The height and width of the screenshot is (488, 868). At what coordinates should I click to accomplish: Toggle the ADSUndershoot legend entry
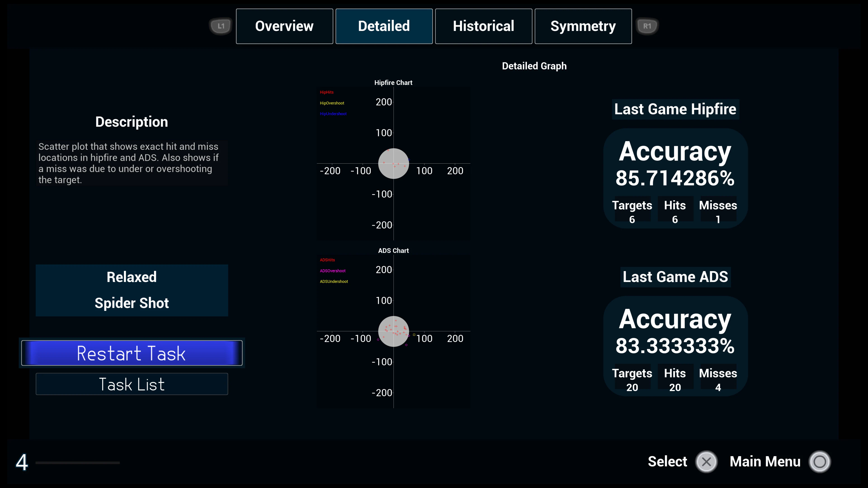tap(334, 281)
